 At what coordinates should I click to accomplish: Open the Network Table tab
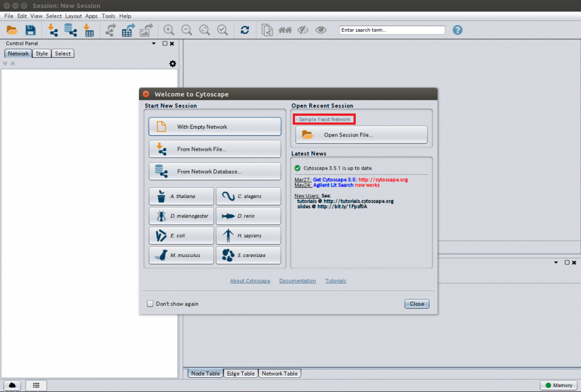click(280, 373)
